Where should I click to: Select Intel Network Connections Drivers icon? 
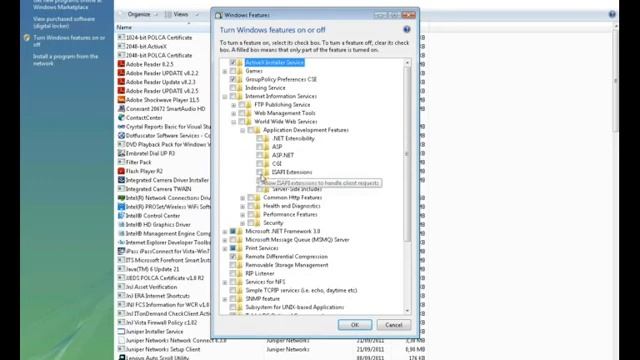(x=121, y=198)
